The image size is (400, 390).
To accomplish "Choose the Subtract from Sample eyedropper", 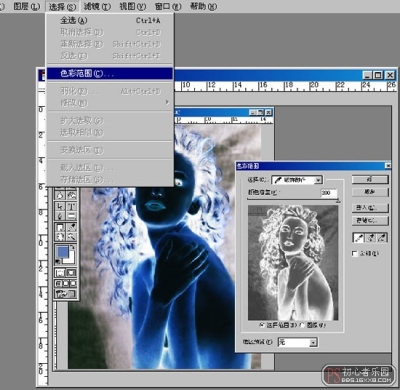I will click(x=381, y=238).
